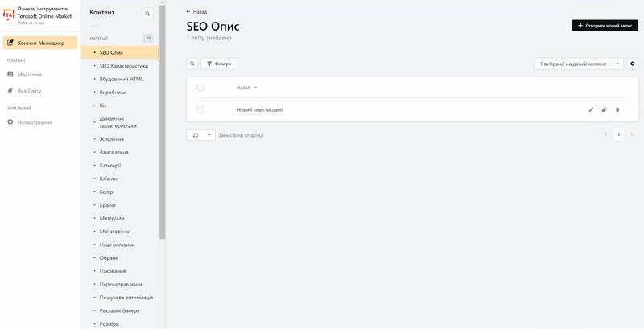Click the delete trash icon in the entry row
This screenshot has height=329, width=644.
[617, 109]
